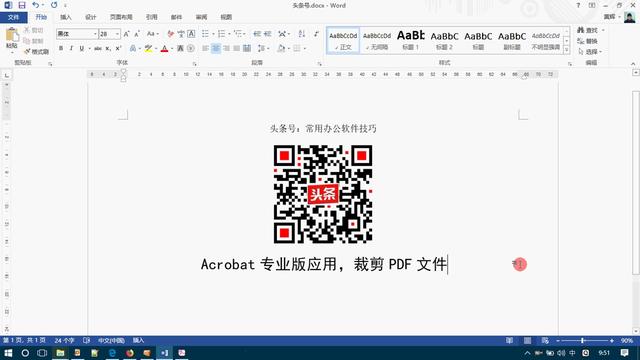Viewport: 640px width, 360px height.
Task: Open the Page Layout ribbon tab
Action: point(121,17)
